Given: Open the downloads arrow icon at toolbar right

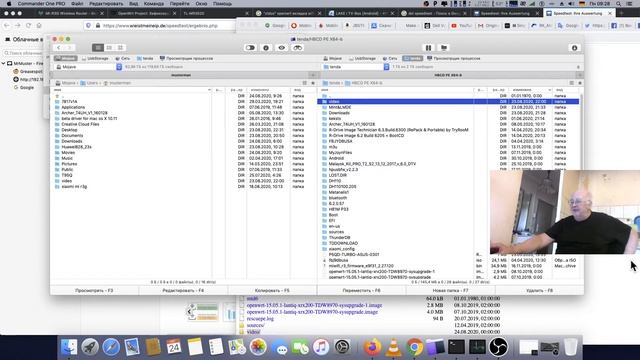Looking at the screenshot, I should [x=574, y=48].
